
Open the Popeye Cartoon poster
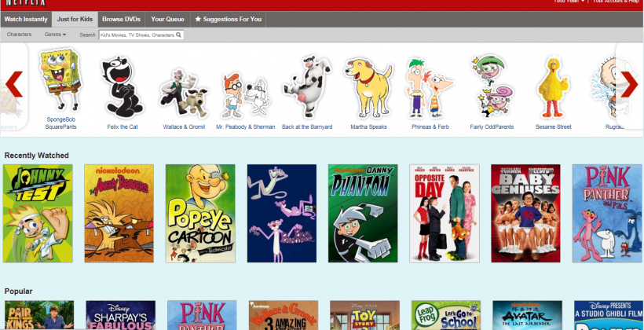[200, 213]
